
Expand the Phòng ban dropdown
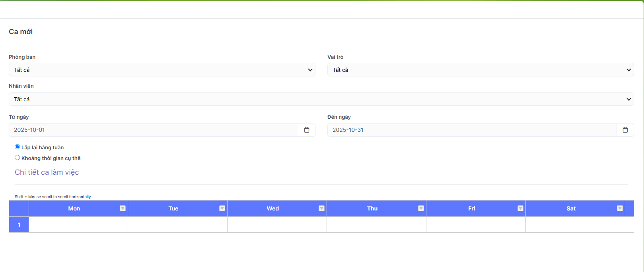click(162, 70)
